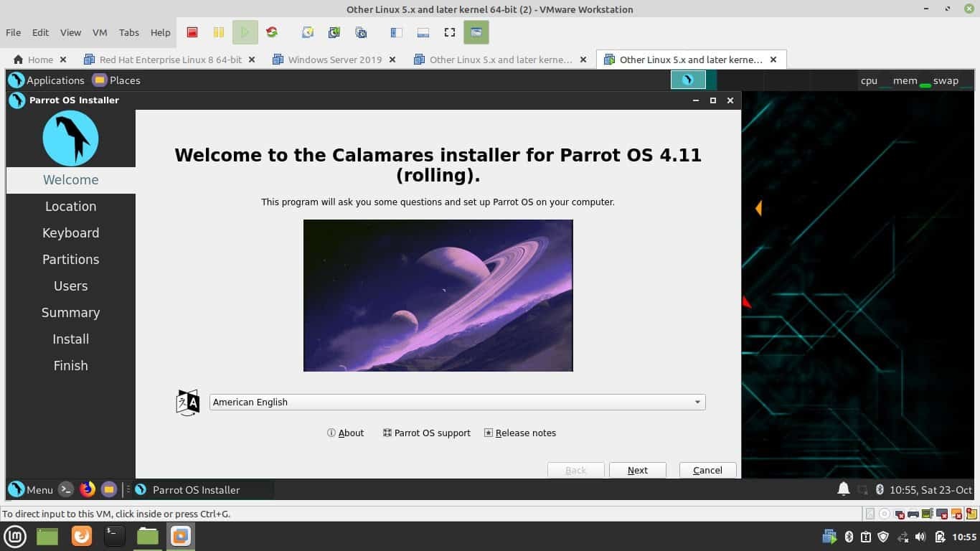The width and height of the screenshot is (980, 551).
Task: Click the shield icon in the Mint tray
Action: (884, 537)
